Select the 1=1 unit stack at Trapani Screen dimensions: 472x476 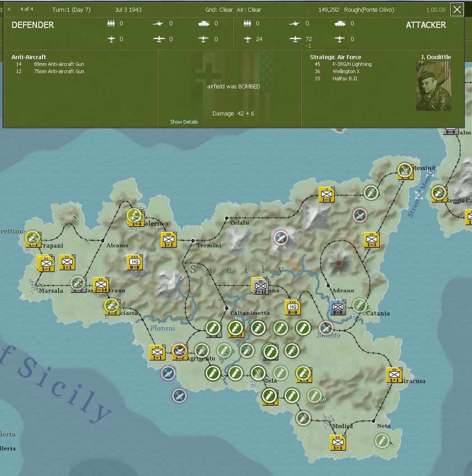click(33, 239)
